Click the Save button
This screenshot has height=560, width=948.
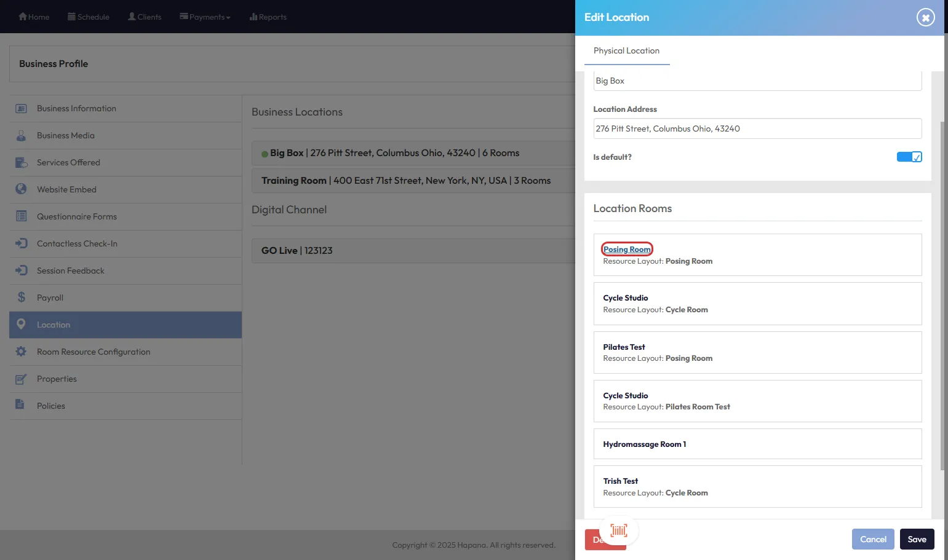click(917, 539)
